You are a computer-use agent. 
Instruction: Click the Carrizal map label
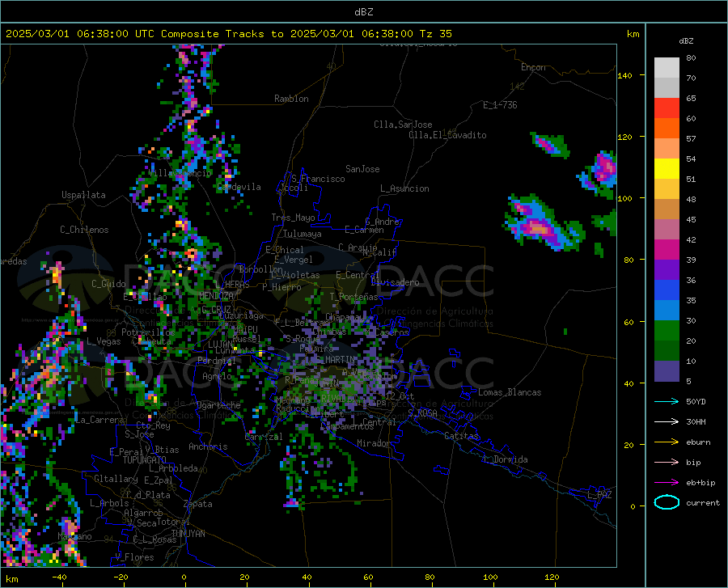tap(264, 437)
